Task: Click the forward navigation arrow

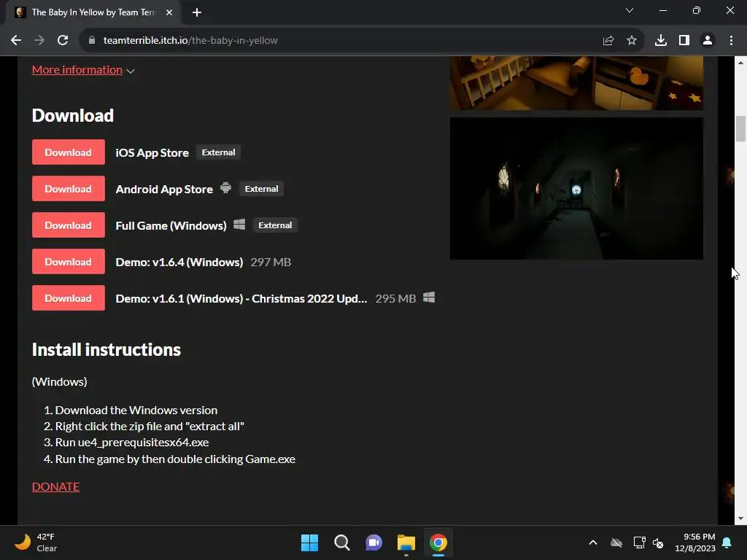Action: coord(39,41)
